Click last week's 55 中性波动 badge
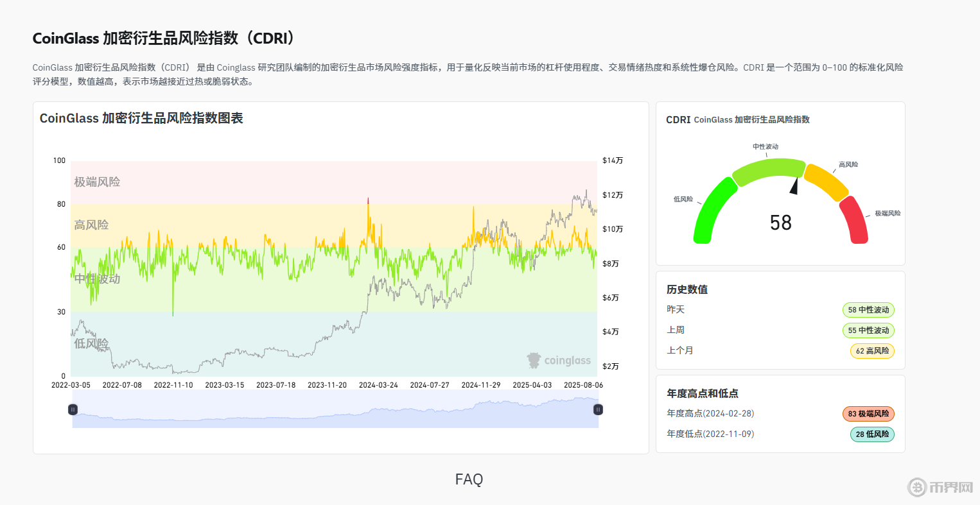This screenshot has width=980, height=505. coord(868,330)
